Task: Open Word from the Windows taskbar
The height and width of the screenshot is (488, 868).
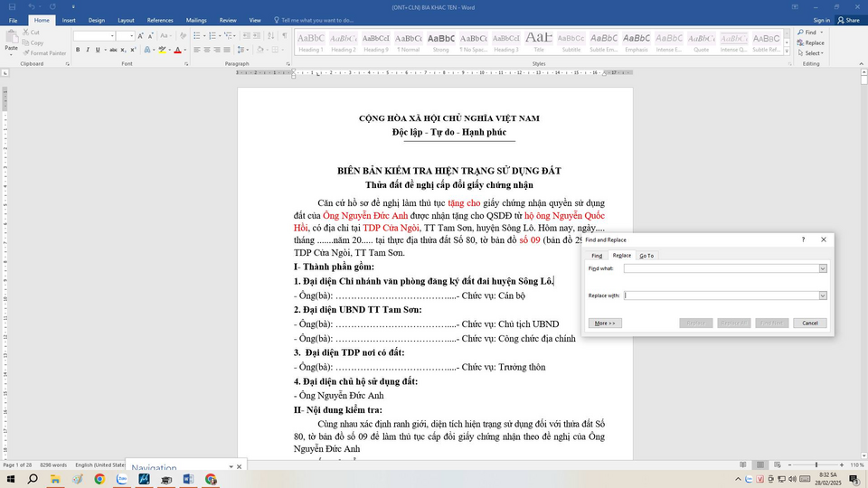Action: 188,479
